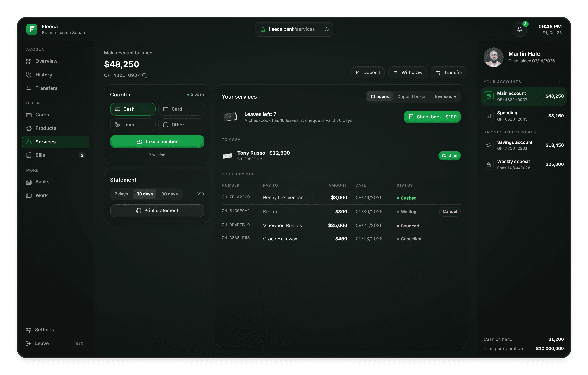Select the Cash counter option
The height and width of the screenshot is (375, 588).
pos(133,109)
